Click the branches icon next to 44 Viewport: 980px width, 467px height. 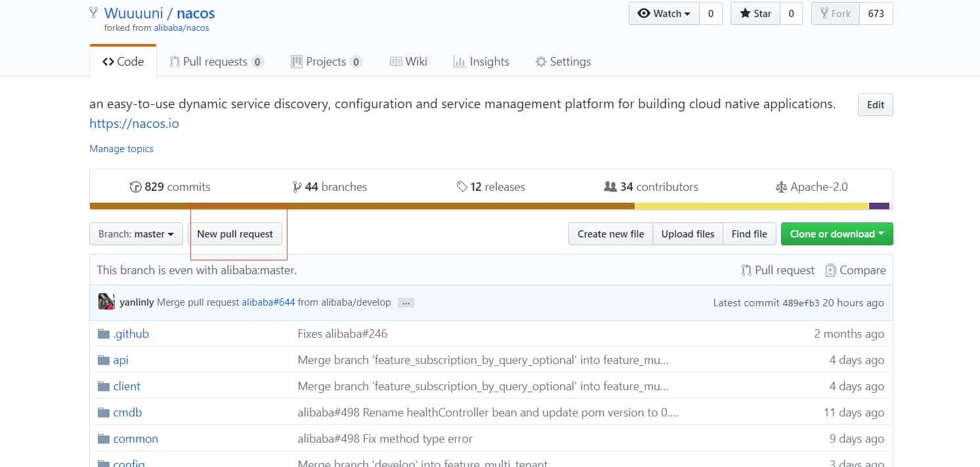(297, 187)
